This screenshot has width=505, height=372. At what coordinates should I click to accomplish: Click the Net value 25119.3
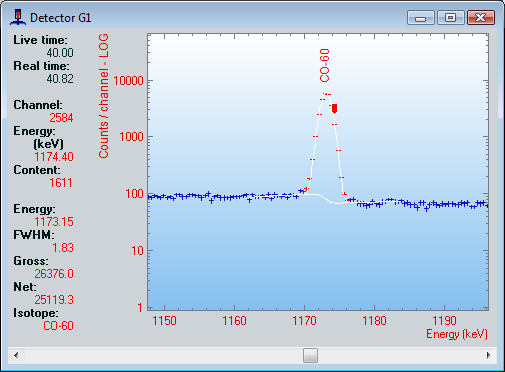click(54, 300)
